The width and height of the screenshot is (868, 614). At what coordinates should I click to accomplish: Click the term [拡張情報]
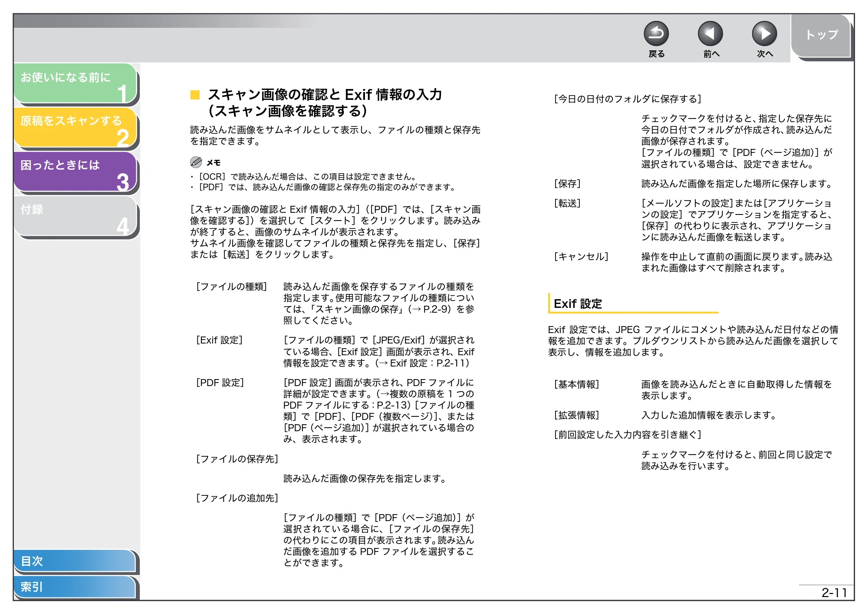click(x=576, y=415)
